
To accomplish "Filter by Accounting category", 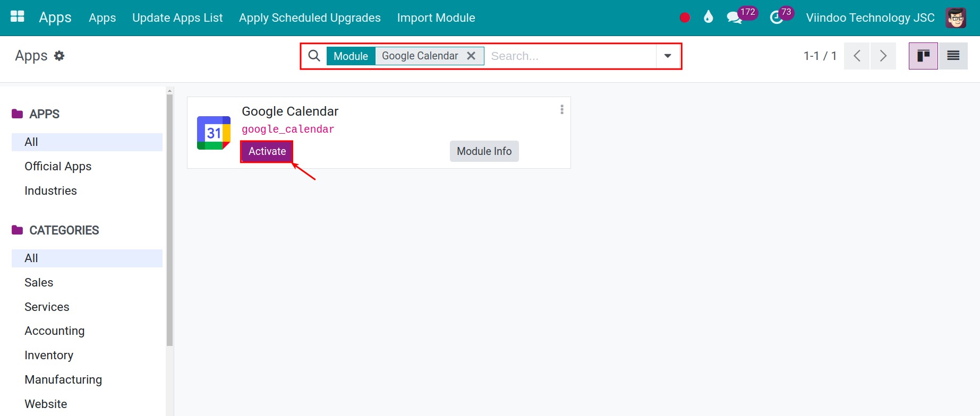I will pos(87,331).
